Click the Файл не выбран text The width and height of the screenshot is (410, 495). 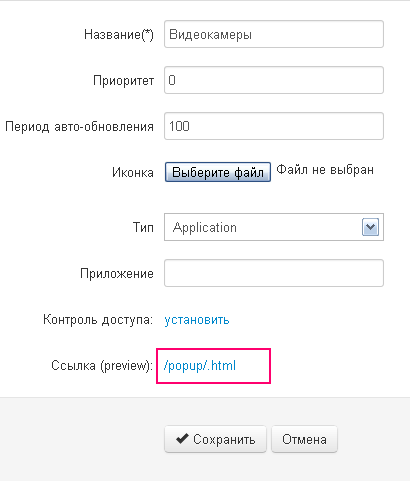(x=325, y=170)
